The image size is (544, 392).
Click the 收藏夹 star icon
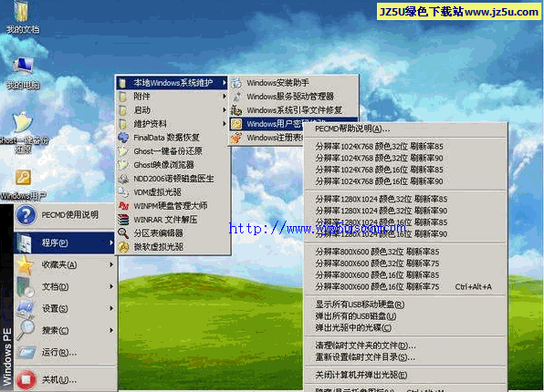click(25, 265)
